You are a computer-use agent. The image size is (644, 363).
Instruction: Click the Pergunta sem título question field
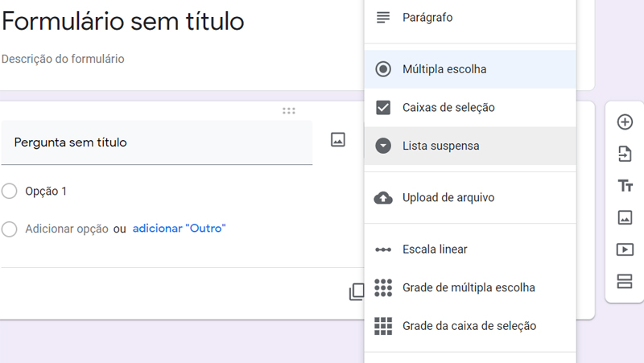(157, 142)
